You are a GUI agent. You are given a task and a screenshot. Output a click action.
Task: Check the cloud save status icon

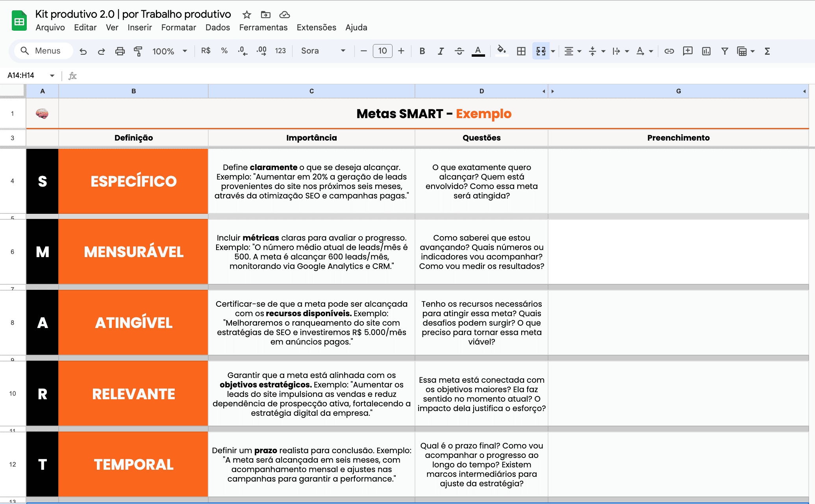coord(285,15)
